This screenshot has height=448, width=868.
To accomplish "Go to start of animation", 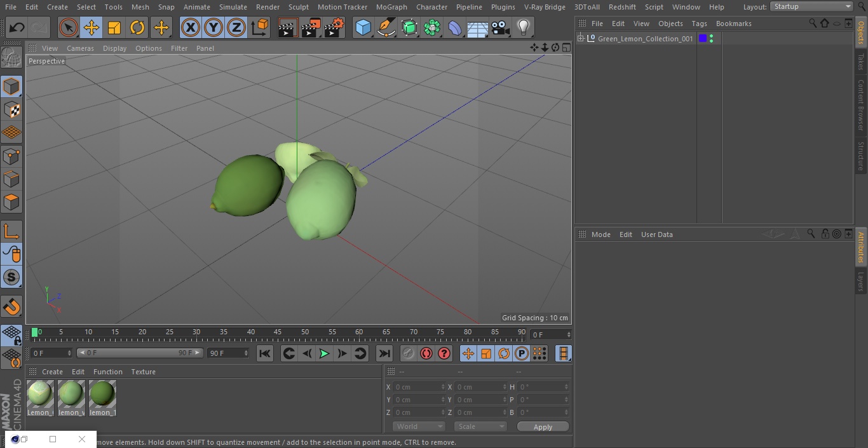I will click(x=265, y=353).
